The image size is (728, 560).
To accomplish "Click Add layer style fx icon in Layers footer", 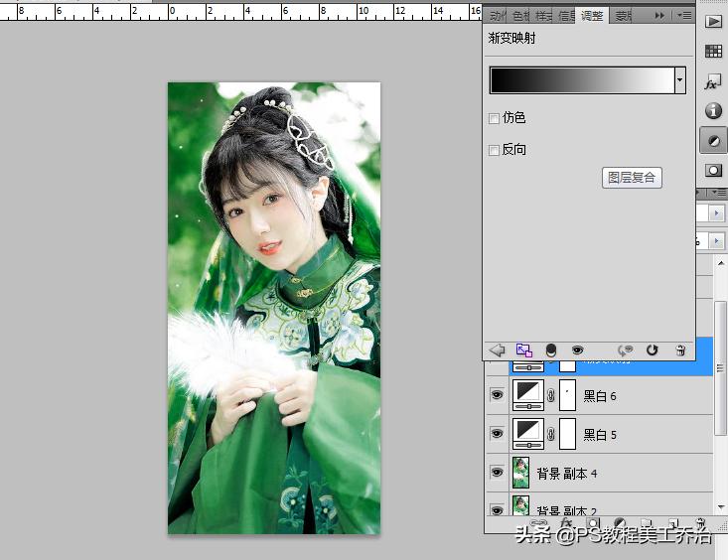I will click(x=566, y=524).
